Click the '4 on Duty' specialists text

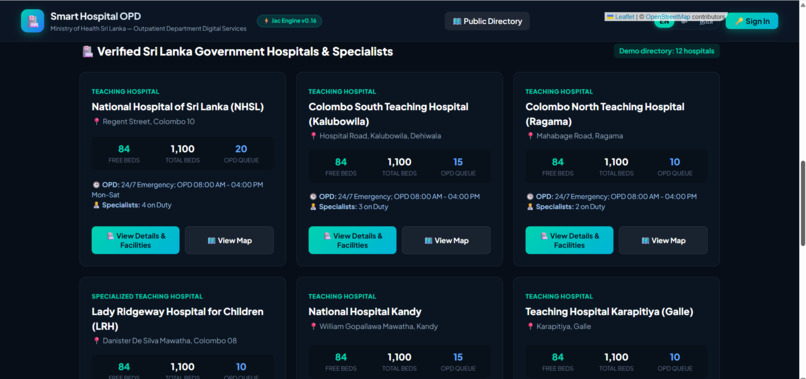pyautogui.click(x=157, y=205)
